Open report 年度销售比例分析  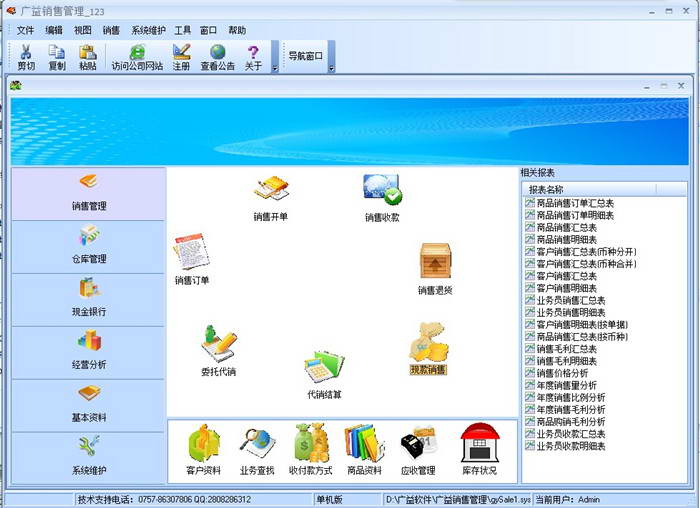coord(571,397)
